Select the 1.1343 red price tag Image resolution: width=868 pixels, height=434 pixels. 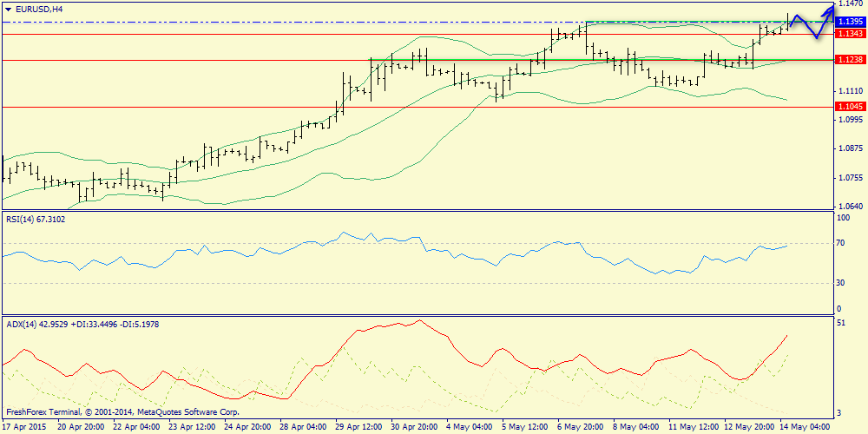click(849, 34)
